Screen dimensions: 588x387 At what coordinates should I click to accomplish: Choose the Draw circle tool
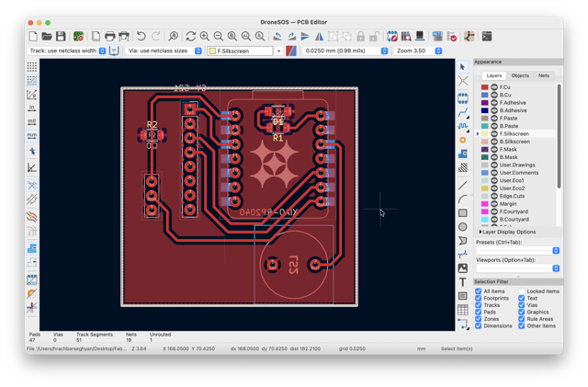click(463, 227)
